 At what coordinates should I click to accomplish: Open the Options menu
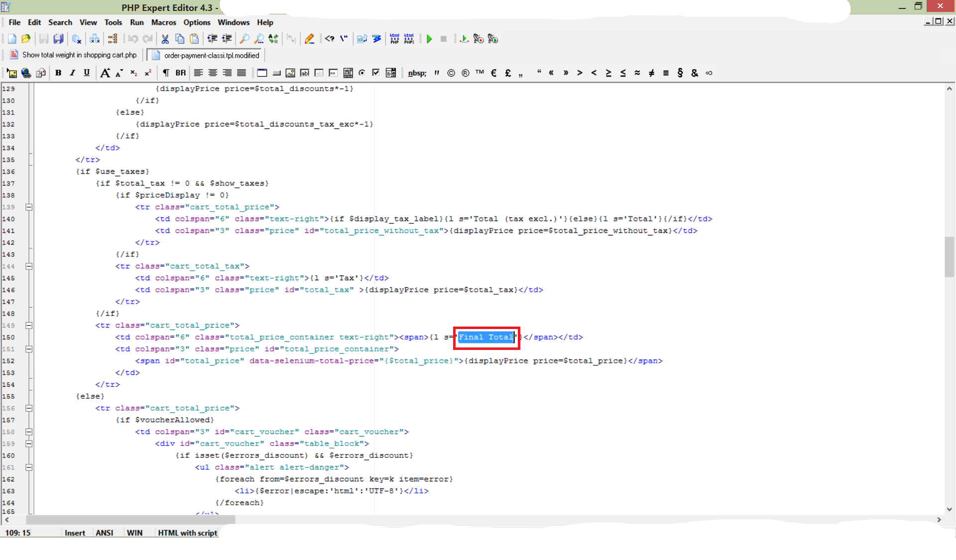[197, 22]
